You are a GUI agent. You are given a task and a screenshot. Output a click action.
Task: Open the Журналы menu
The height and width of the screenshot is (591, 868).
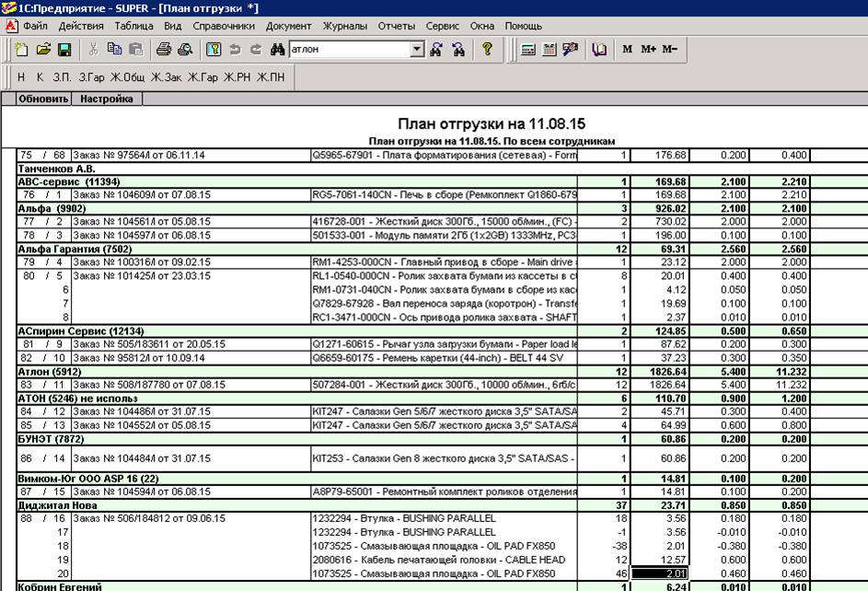click(x=345, y=27)
